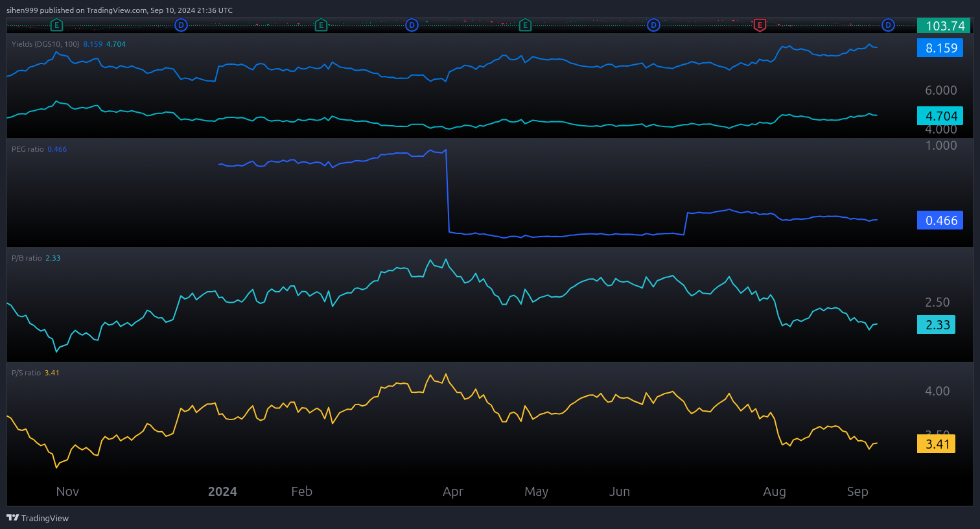Click the 4.00 tick on the P/S scale
980x529 pixels.
[937, 391]
